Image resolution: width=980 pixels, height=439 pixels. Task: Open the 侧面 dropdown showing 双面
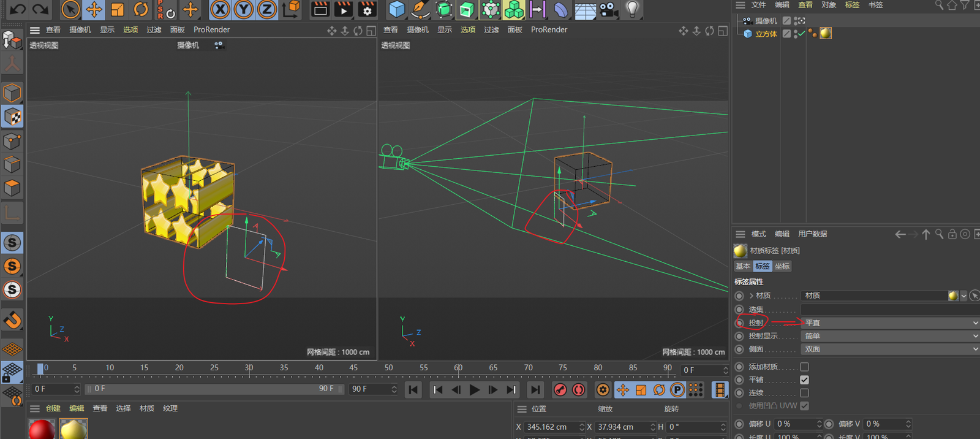889,349
